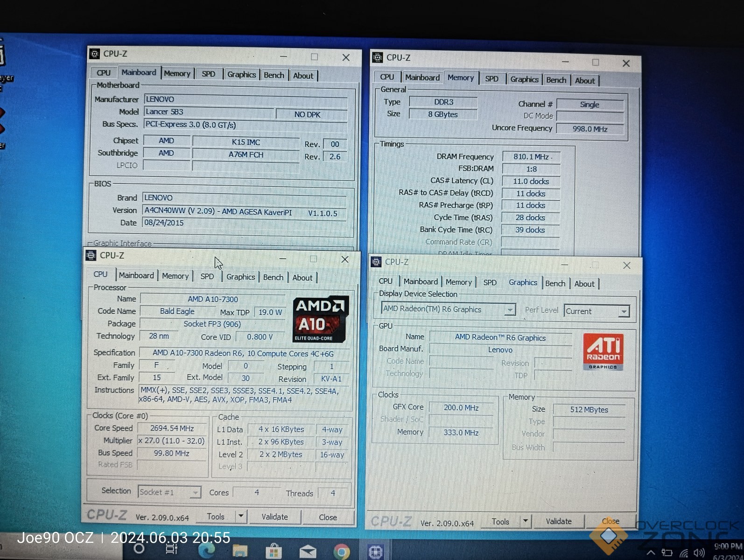Select Bench tab in processor CPU-Z window
The width and height of the screenshot is (744, 560).
[x=273, y=277]
